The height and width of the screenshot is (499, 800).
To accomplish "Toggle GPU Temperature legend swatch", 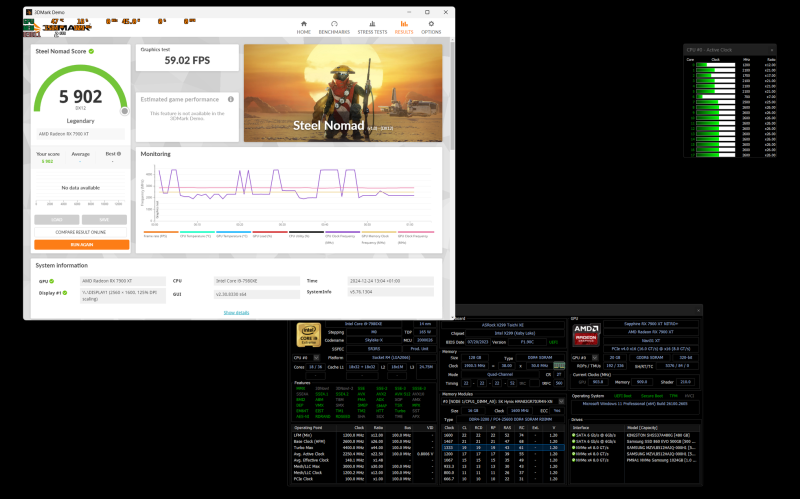I will (x=233, y=232).
